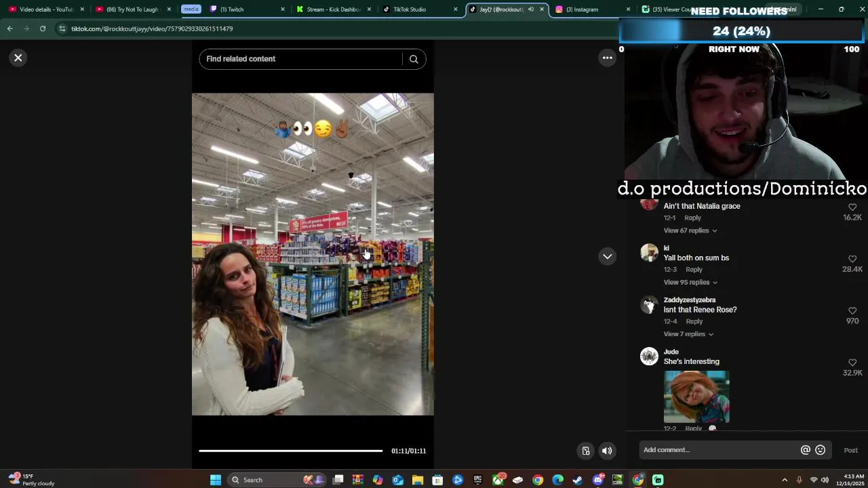Like the 'Yall both on sum bs' comment
This screenshot has width=868, height=488.
852,259
